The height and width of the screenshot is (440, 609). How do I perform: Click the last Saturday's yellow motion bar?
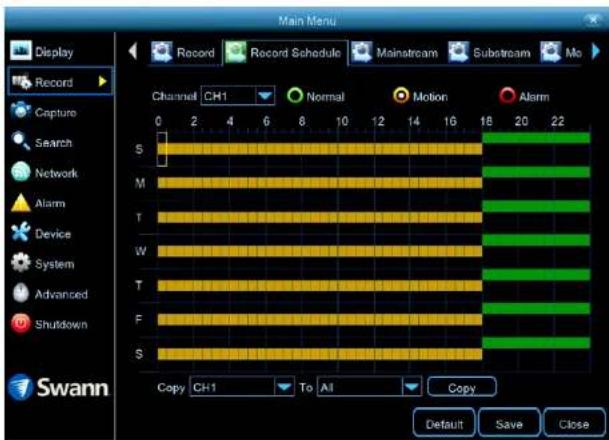(x=320, y=354)
